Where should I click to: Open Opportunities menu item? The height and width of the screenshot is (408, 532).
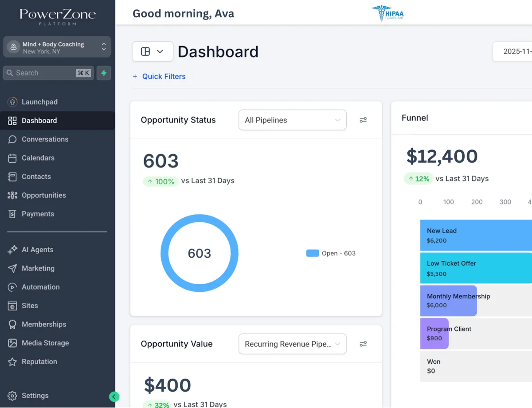point(58,195)
